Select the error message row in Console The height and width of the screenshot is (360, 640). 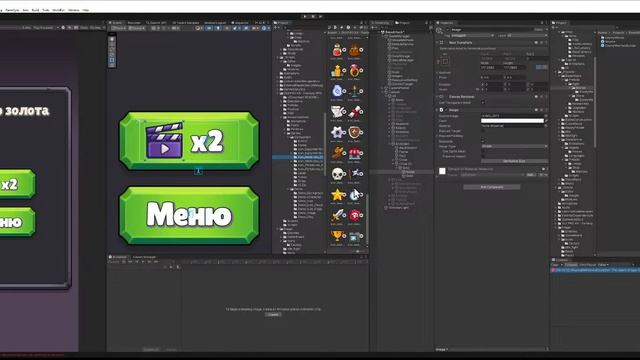[x=596, y=270]
